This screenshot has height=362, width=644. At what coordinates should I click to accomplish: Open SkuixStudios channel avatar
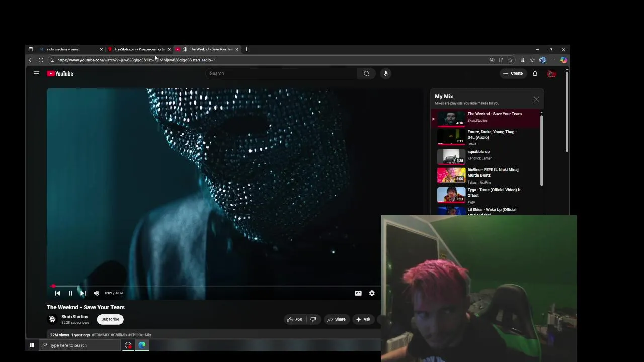pos(52,319)
